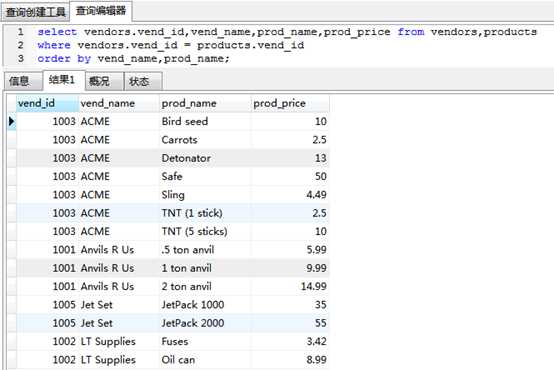
Task: Click the prod_price column header
Action: click(x=290, y=103)
